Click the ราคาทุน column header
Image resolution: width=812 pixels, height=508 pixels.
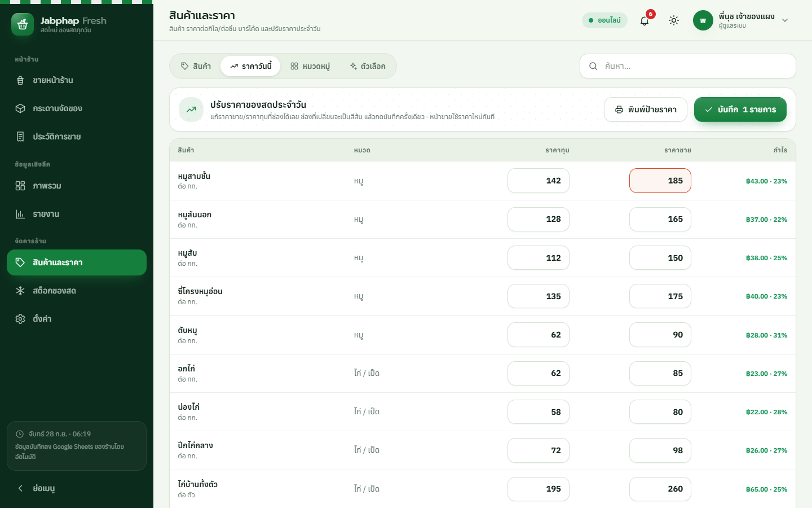(x=557, y=150)
